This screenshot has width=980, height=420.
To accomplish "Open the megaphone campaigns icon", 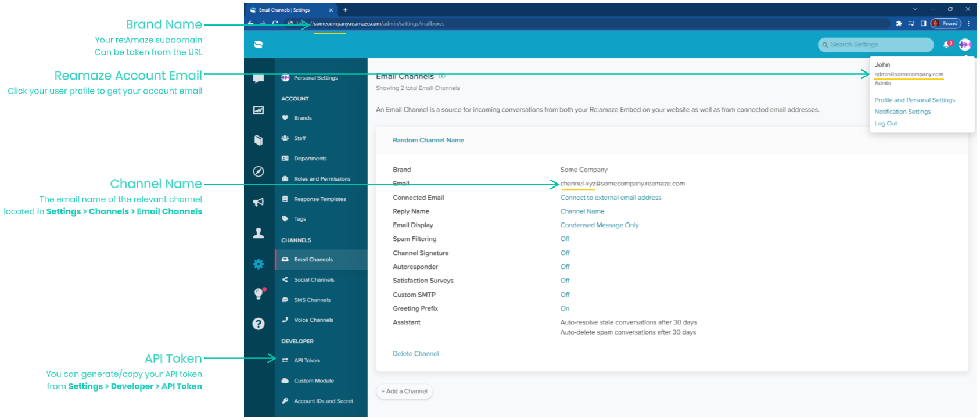I will coord(259,202).
